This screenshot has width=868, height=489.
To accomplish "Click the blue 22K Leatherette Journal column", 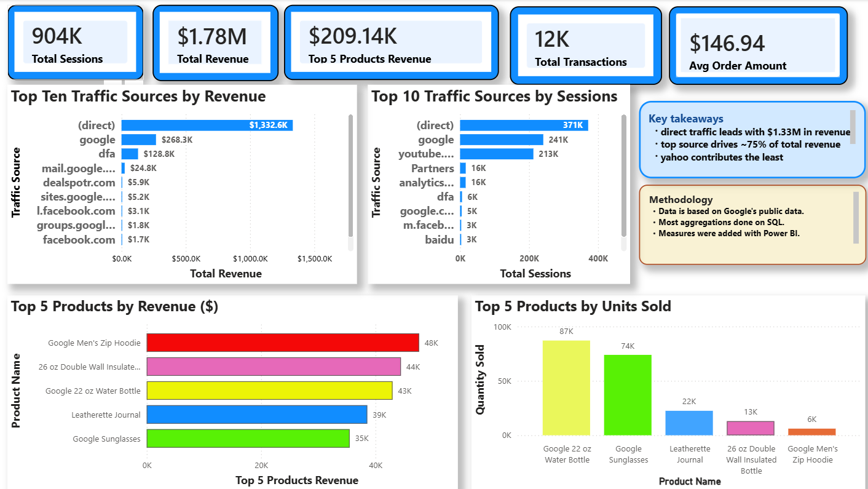I will point(689,423).
